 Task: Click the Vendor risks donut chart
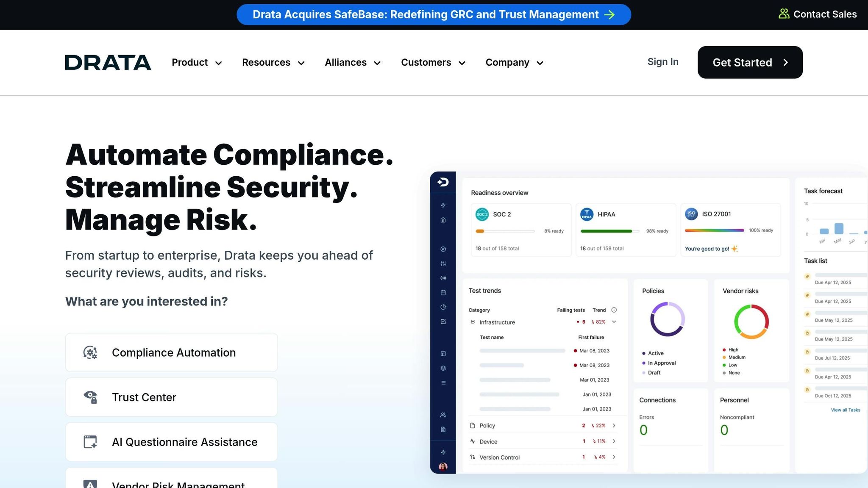(751, 322)
